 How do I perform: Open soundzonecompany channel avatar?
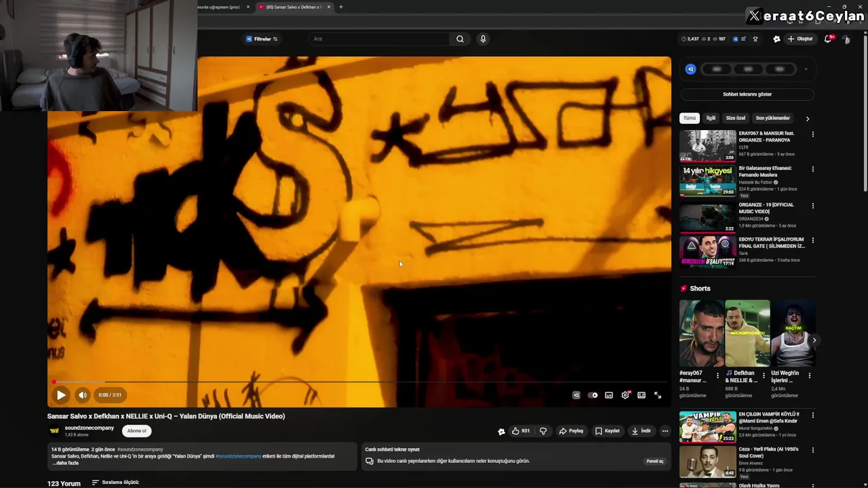click(54, 430)
